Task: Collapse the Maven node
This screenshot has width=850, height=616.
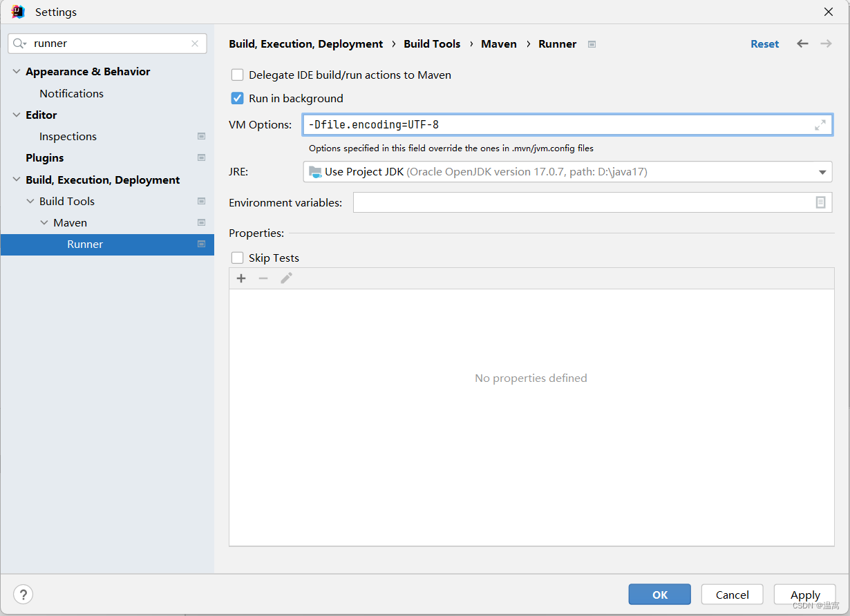Action: click(44, 223)
